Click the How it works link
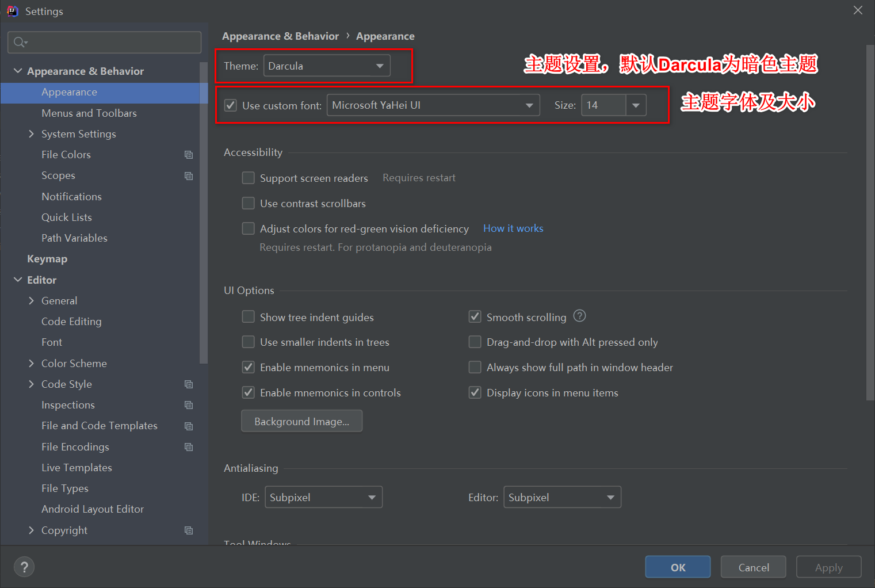This screenshot has height=588, width=875. (513, 228)
